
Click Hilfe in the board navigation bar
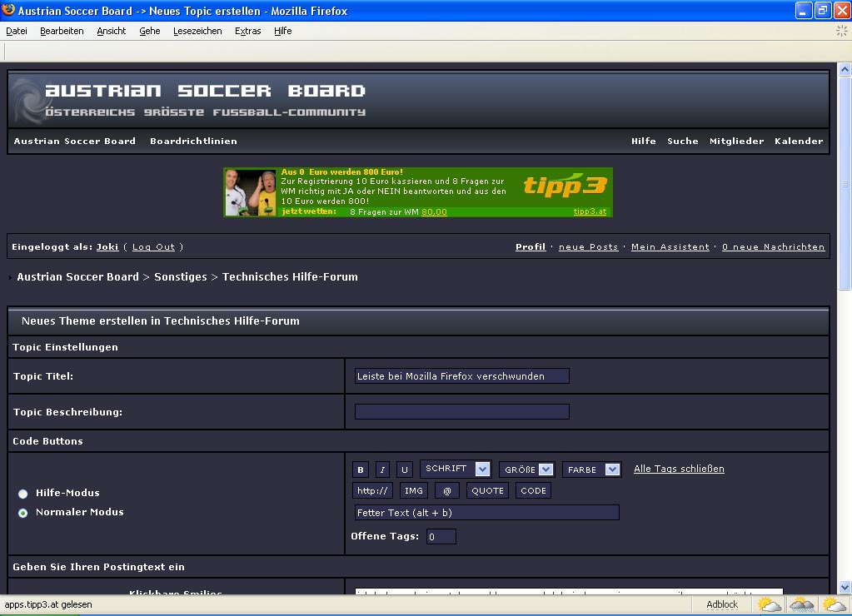pyautogui.click(x=643, y=142)
